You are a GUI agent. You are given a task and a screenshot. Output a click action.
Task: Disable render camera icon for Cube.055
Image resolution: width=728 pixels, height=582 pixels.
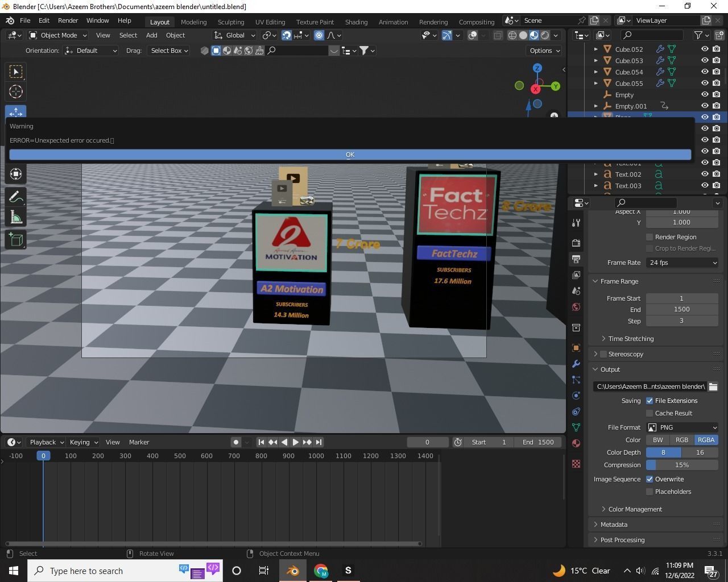[x=717, y=83]
